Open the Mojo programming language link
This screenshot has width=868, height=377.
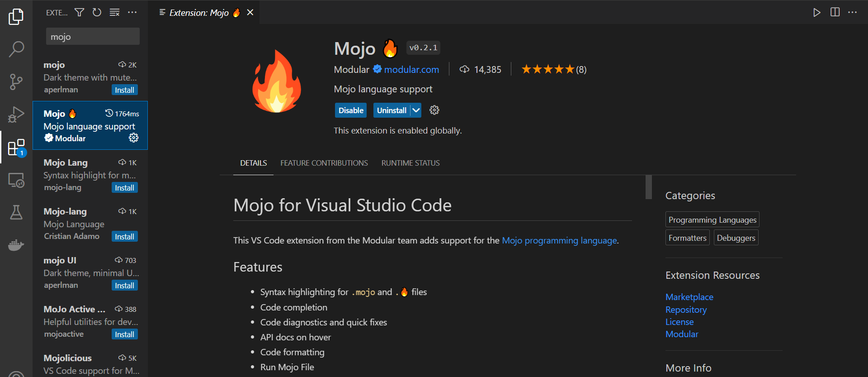coord(559,240)
